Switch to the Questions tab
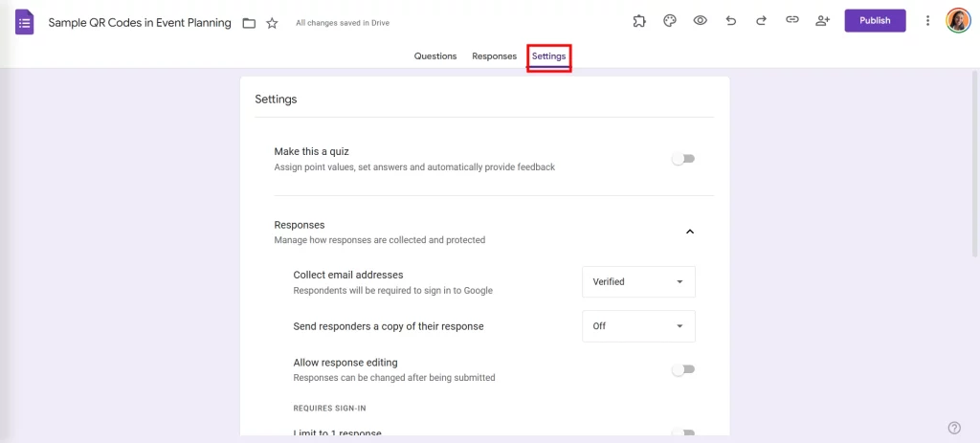980x443 pixels. (x=435, y=56)
